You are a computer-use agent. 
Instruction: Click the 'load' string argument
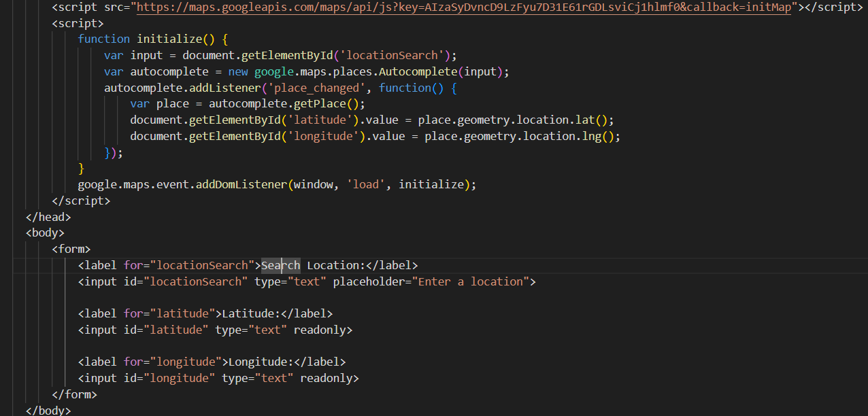[x=365, y=184]
